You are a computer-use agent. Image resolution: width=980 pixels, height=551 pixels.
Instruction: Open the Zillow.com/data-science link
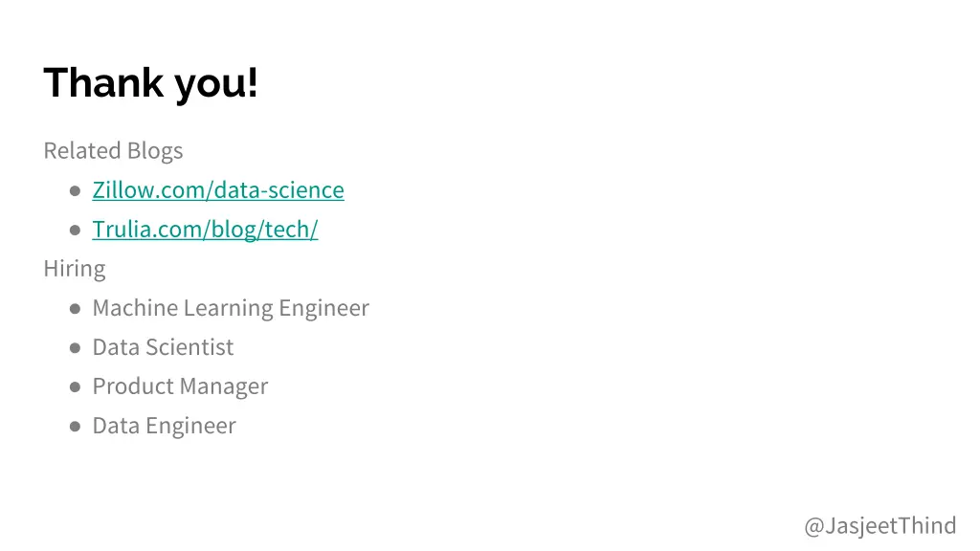click(217, 190)
